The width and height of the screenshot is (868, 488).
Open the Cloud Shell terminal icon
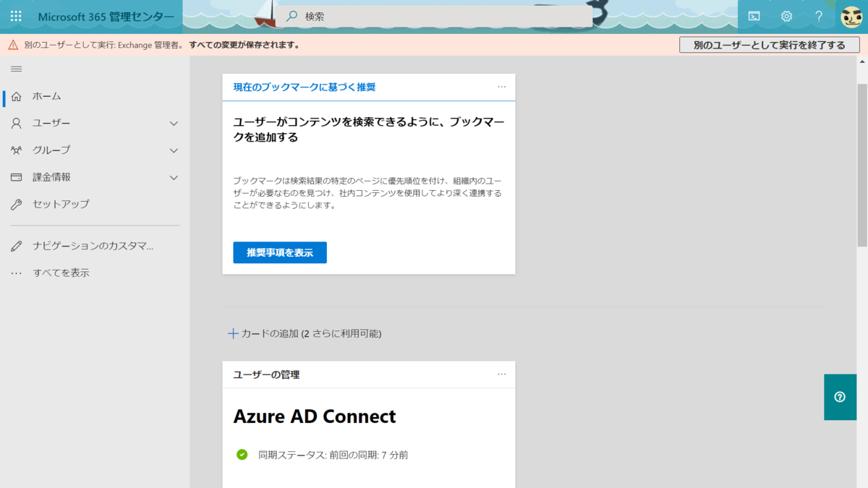754,16
